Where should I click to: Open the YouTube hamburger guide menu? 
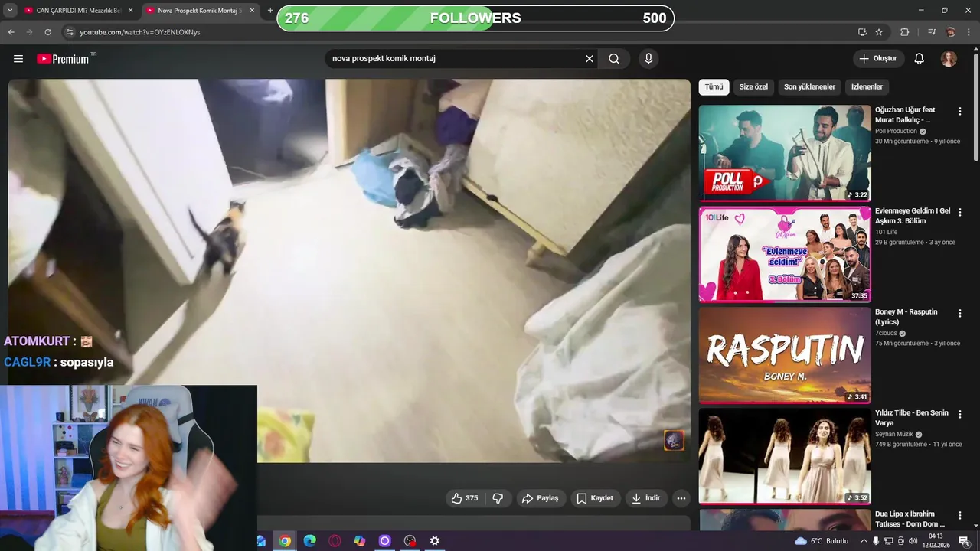pos(18,59)
